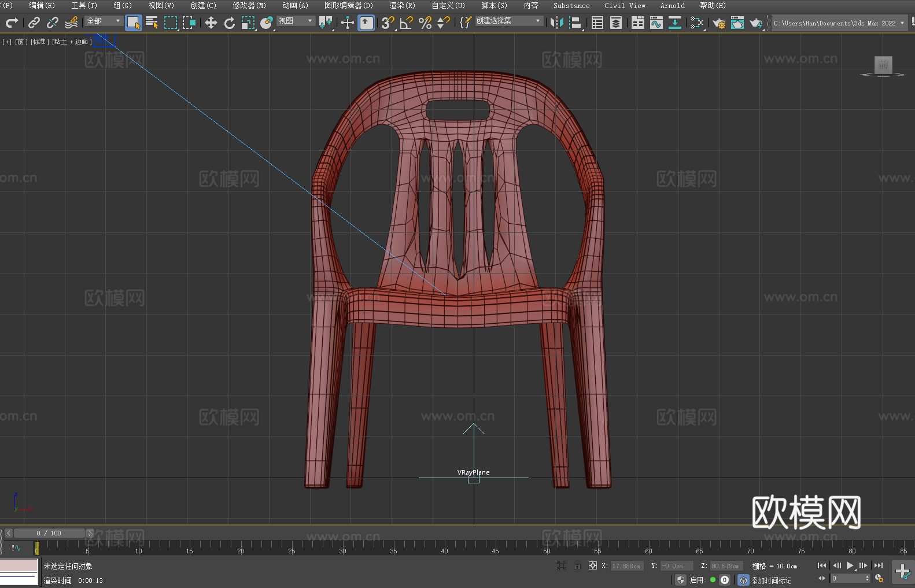Open the 创建(C) menu

point(203,5)
